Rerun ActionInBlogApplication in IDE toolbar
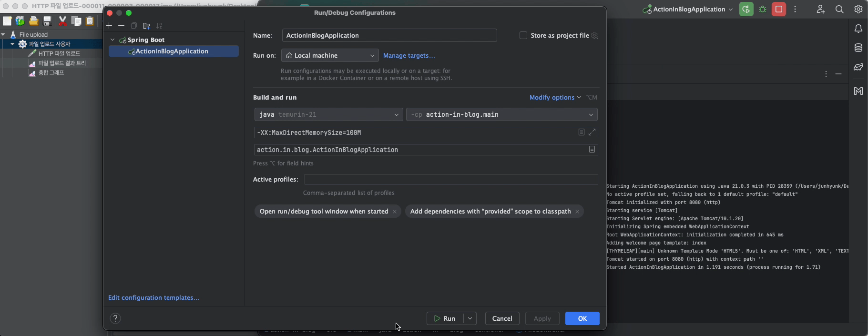Screen dimensions: 868x336 pyautogui.click(x=746, y=9)
